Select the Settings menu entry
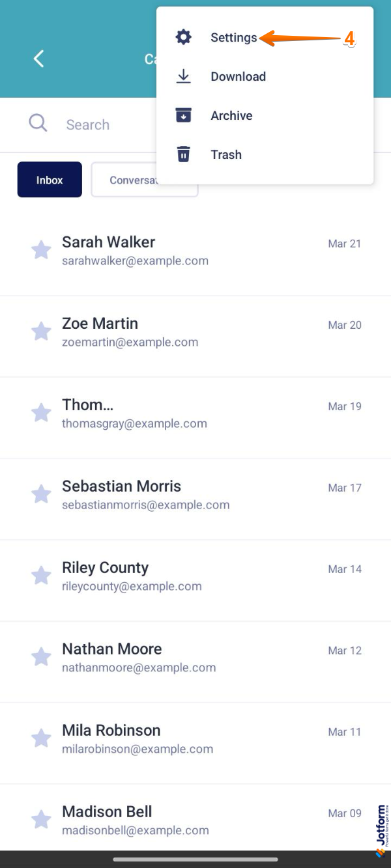 pos(234,37)
